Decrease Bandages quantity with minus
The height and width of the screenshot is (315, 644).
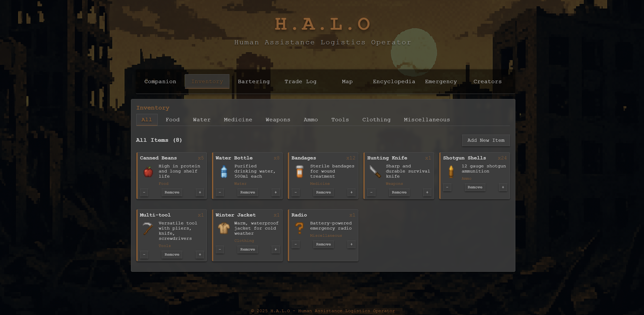[x=295, y=192]
